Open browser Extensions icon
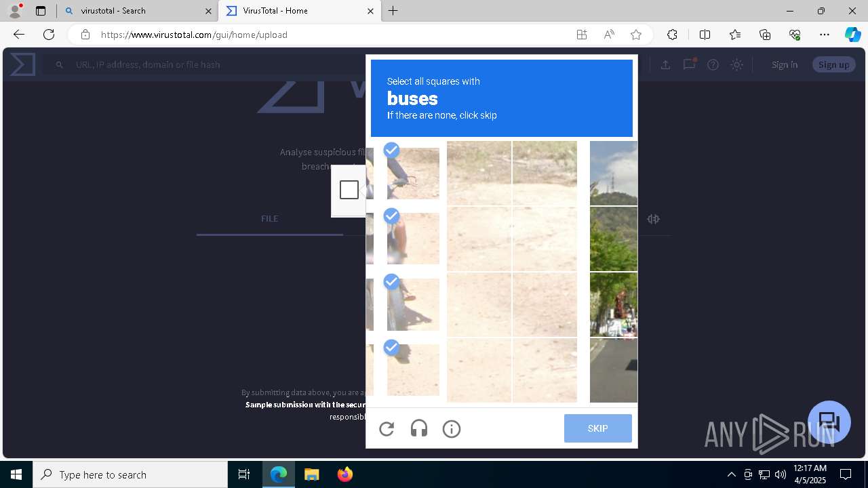Screen dimensions: 868x488 [x=672, y=35]
